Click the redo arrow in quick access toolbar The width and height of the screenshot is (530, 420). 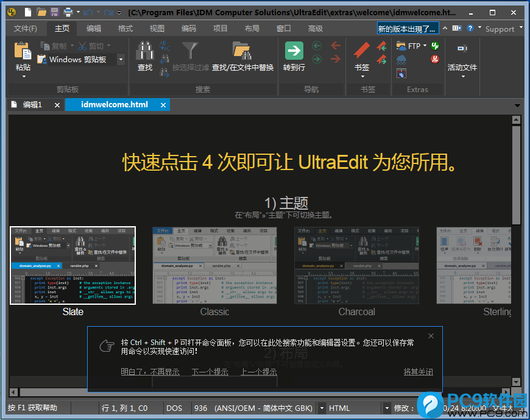coord(108,13)
